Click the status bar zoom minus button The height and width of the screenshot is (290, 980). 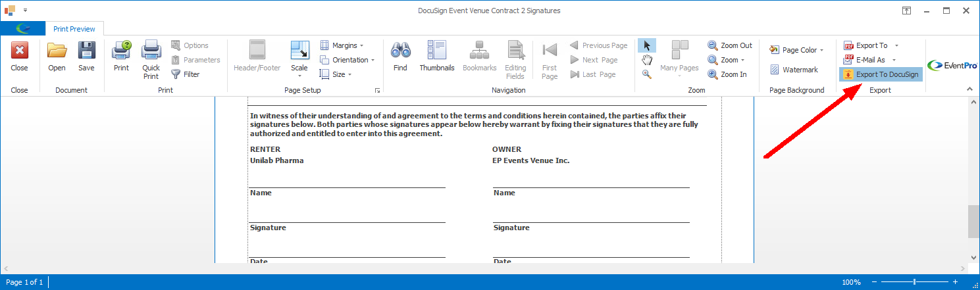click(873, 282)
